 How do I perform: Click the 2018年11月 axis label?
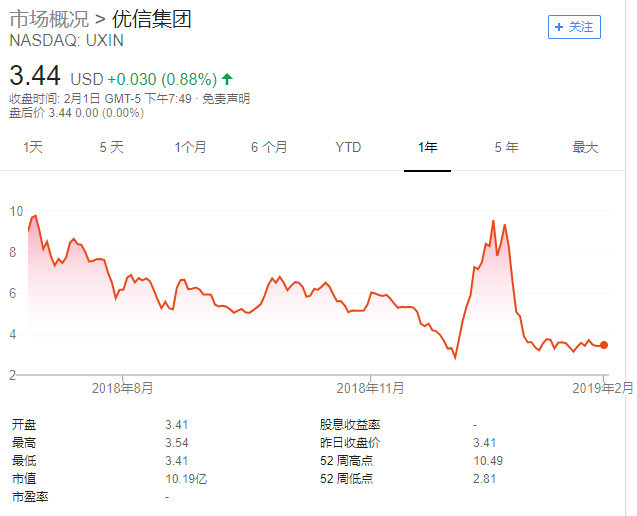[370, 388]
